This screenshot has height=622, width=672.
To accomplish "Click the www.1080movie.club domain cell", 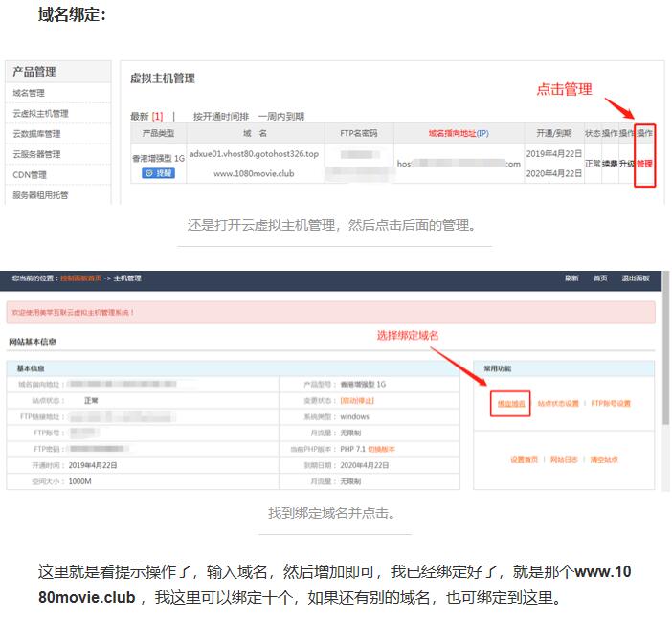I will click(254, 173).
